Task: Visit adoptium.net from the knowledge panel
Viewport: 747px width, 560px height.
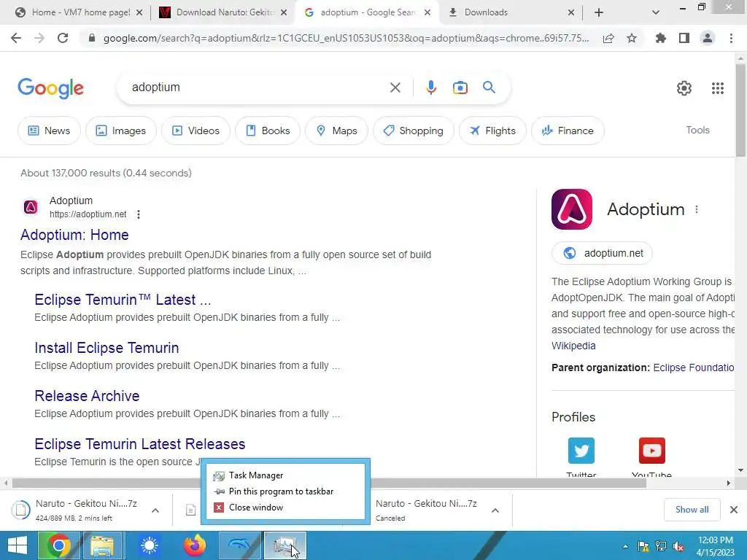Action: tap(602, 253)
